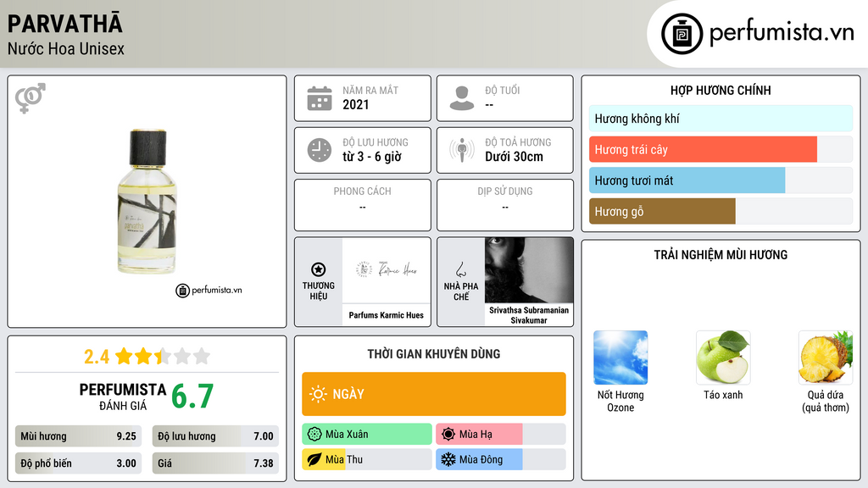Click the Quả dứa (quả thơm) caption
This screenshot has height=488, width=868.
[x=826, y=401]
